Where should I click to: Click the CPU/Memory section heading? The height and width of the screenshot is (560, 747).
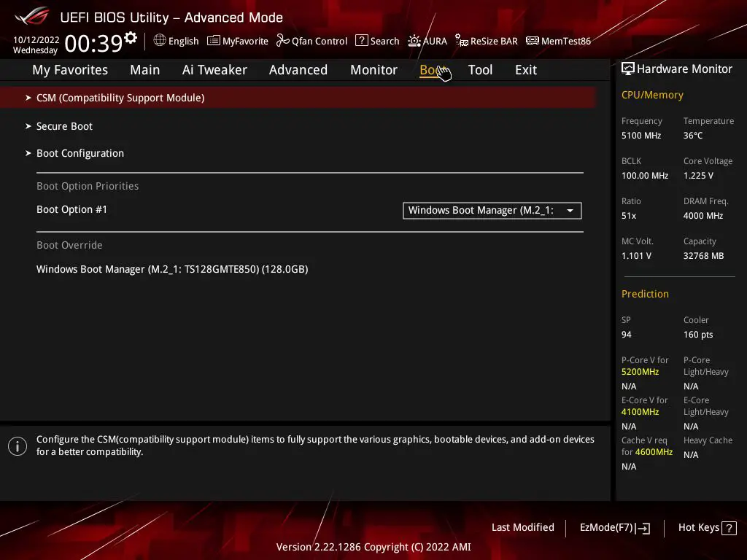pos(652,95)
